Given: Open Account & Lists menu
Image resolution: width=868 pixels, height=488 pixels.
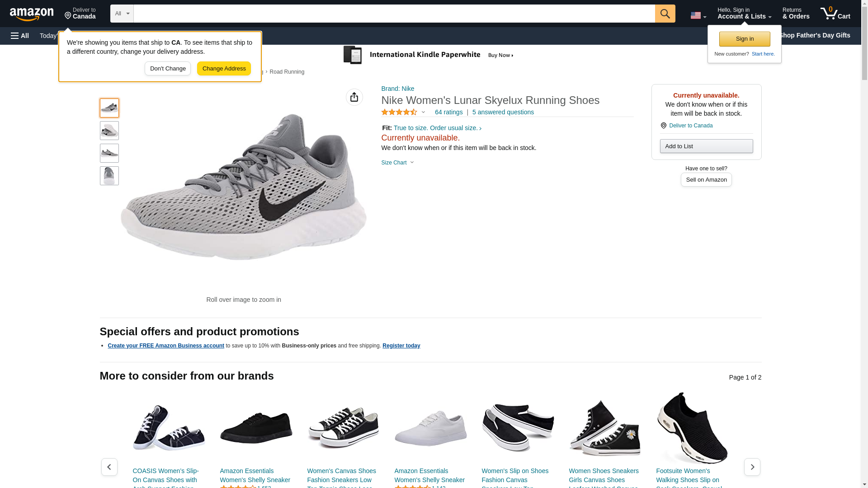Looking at the screenshot, I should coord(744,14).
